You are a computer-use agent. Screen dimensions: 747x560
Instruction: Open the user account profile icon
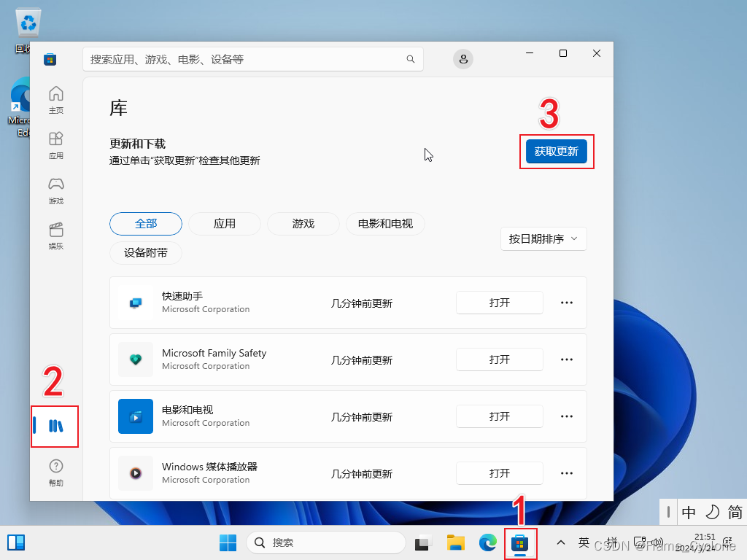pos(463,59)
